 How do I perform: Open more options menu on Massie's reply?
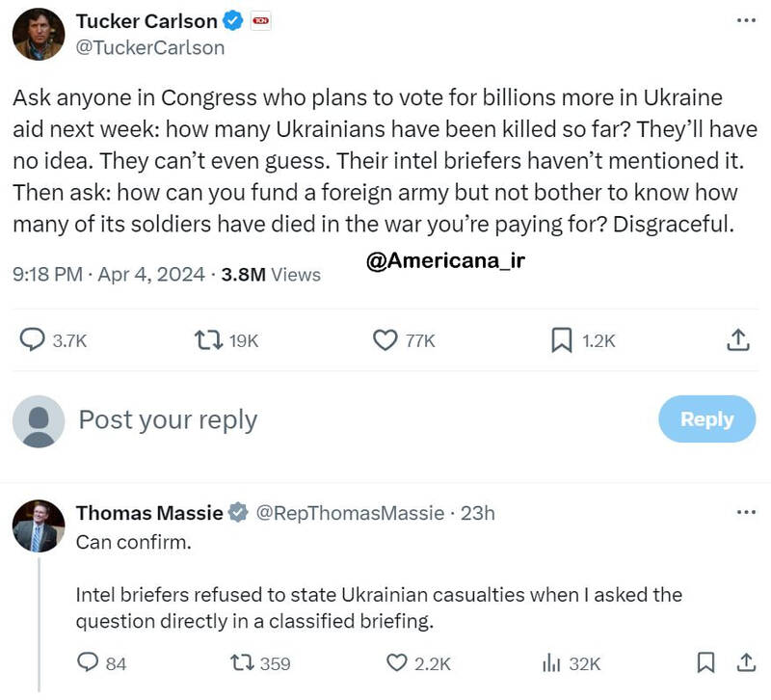point(746,512)
